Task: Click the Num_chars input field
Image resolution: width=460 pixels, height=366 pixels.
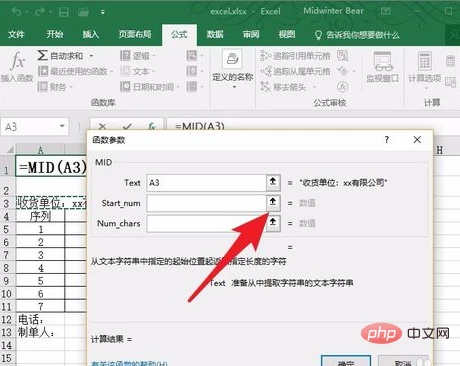Action: click(206, 223)
